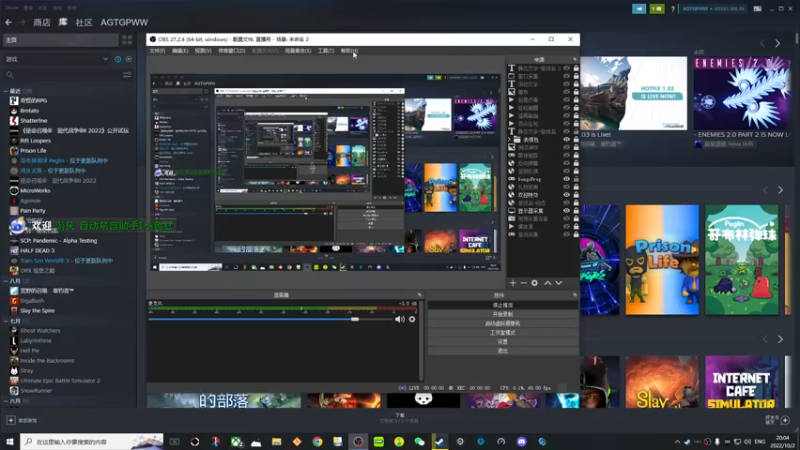
Task: Enable 工作室模式 in OBS controls
Action: tap(503, 333)
